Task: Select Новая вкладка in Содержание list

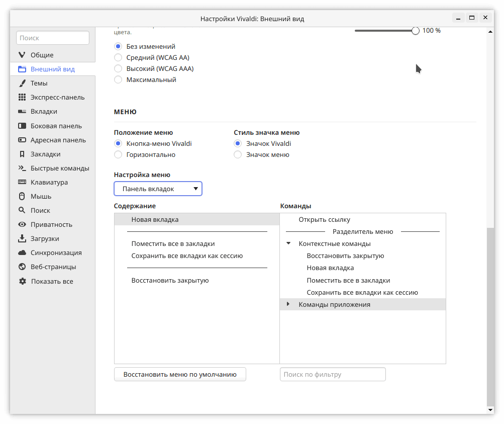Action: [x=196, y=219]
